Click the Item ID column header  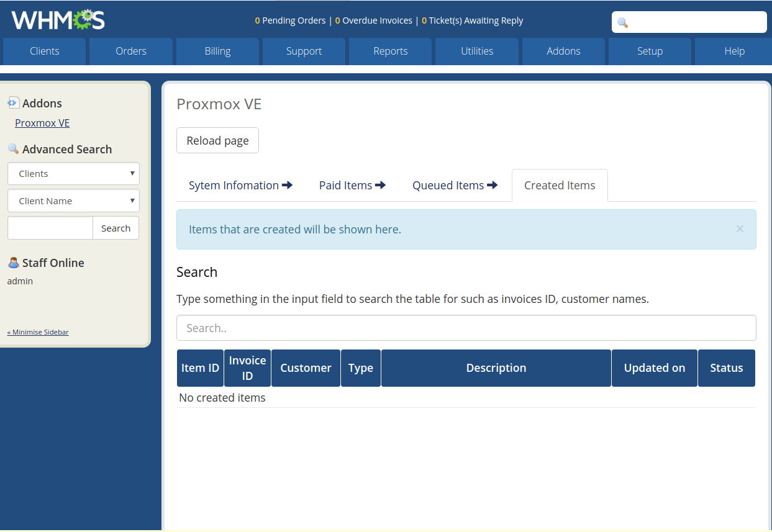pos(200,368)
